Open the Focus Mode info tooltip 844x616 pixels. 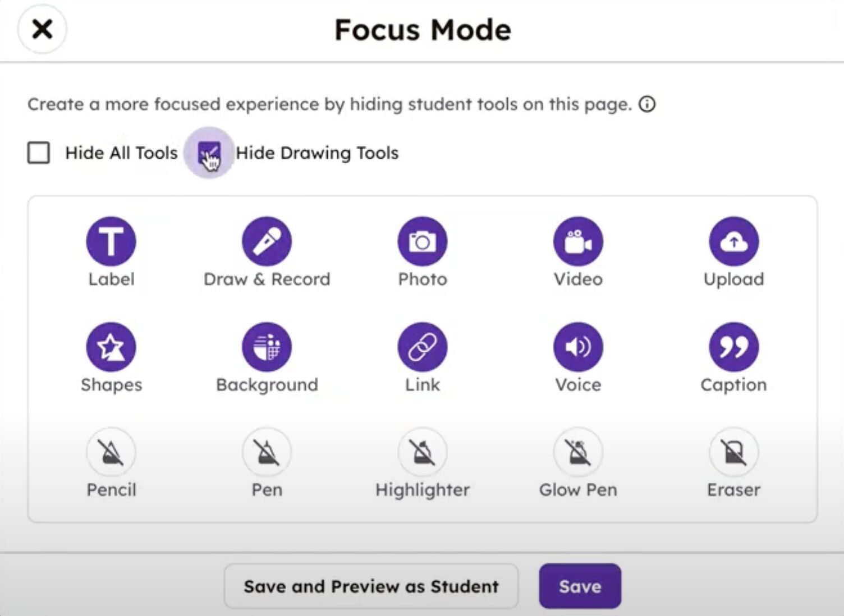647,104
